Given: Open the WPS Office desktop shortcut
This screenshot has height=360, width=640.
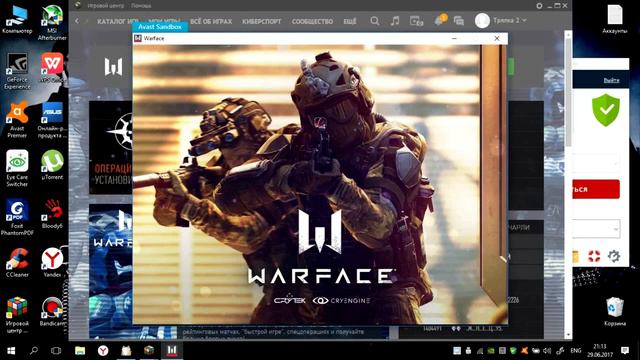Looking at the screenshot, I should (x=52, y=68).
